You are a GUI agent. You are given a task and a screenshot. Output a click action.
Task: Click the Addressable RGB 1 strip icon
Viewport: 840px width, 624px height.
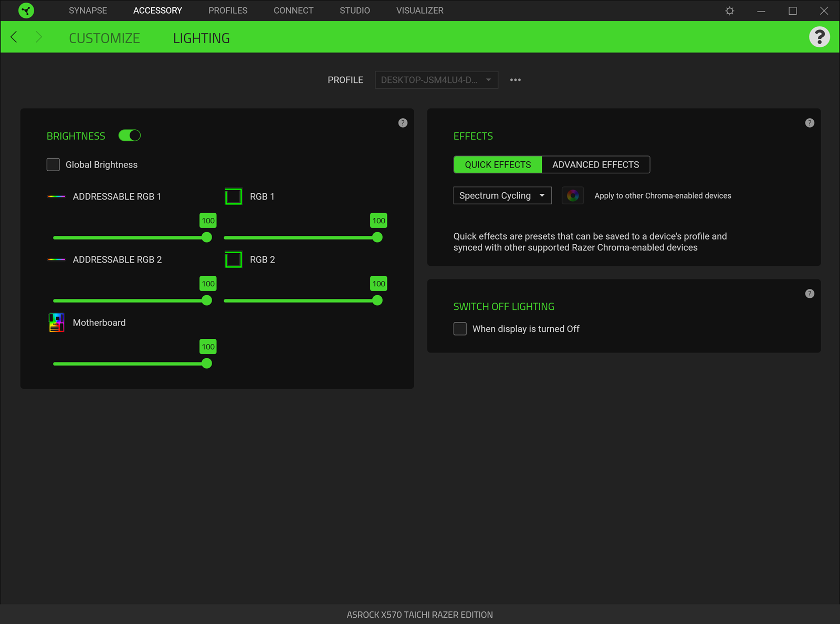(x=56, y=196)
